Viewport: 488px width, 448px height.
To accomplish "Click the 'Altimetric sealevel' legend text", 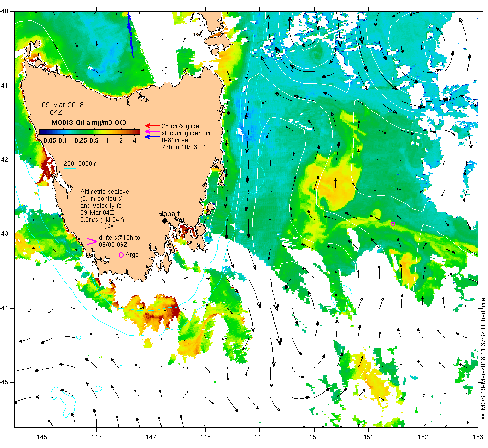I will coord(106,192).
